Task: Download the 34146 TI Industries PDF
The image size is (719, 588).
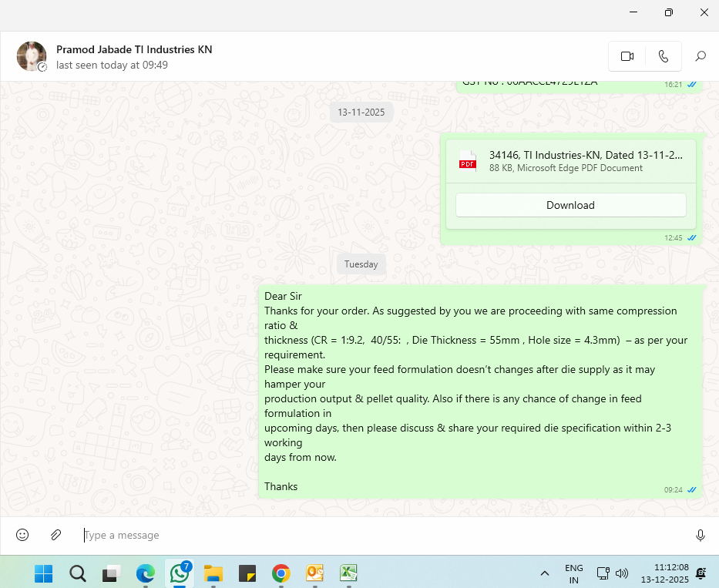Action: (x=570, y=205)
